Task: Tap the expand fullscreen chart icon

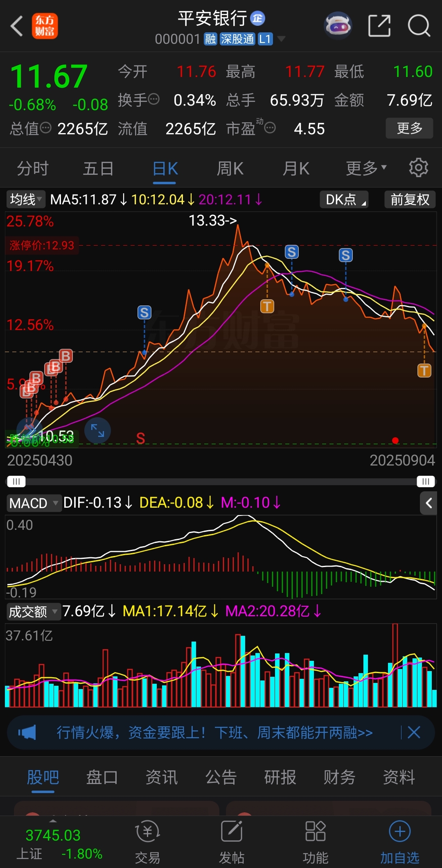Action: click(97, 430)
